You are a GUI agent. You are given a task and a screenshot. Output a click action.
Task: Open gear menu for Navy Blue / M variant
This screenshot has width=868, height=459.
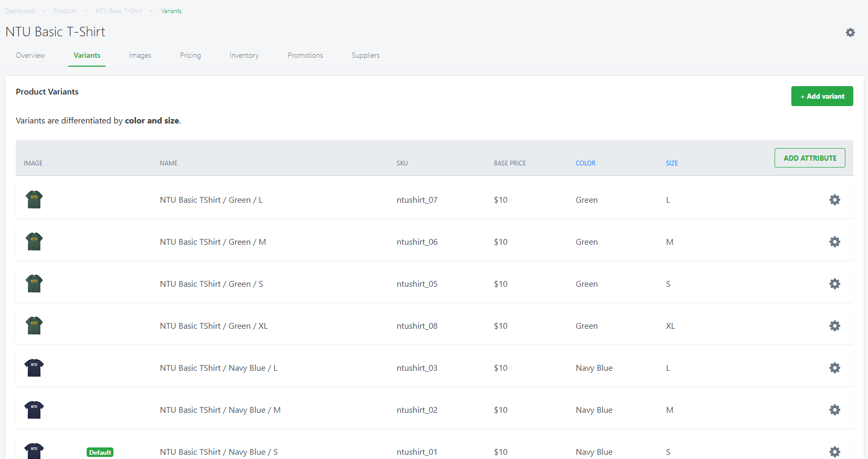click(x=834, y=410)
